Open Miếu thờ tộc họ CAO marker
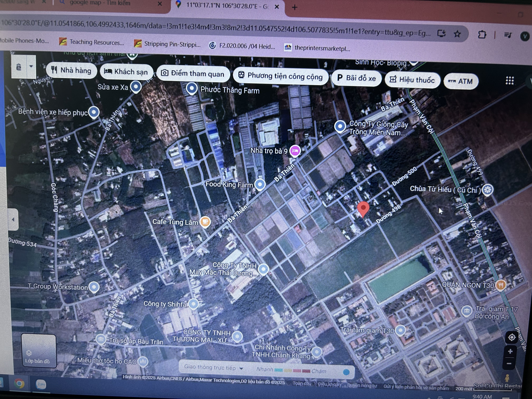The image size is (532, 399). click(143, 361)
